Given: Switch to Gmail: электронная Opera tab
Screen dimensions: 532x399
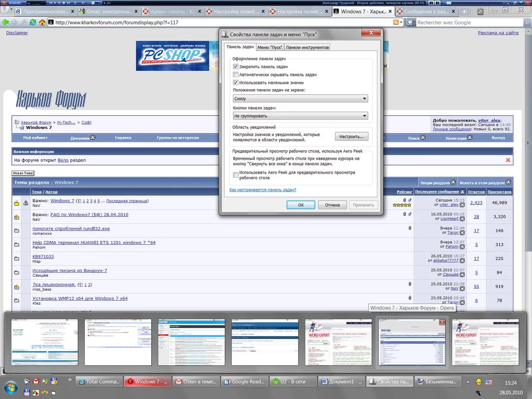Looking at the screenshot, I should pyautogui.click(x=109, y=12).
